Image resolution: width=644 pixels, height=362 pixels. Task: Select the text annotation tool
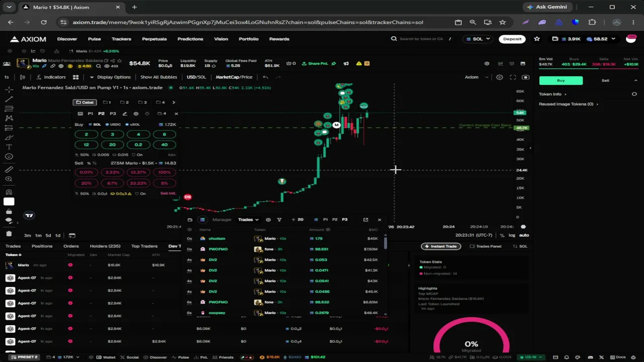[9, 147]
